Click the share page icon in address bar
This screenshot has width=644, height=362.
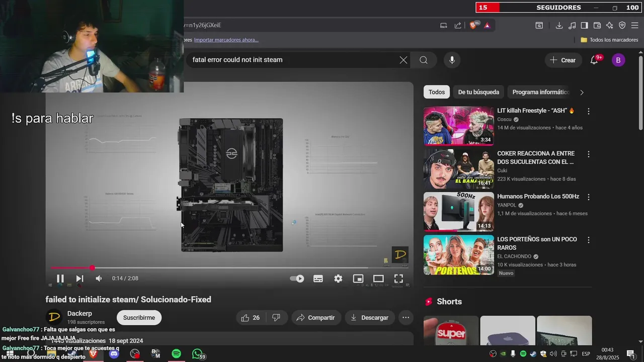tap(458, 25)
